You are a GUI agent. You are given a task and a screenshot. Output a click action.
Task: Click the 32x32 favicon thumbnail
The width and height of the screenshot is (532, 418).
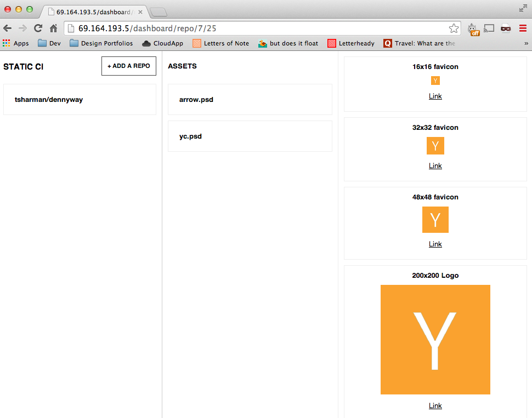click(435, 145)
